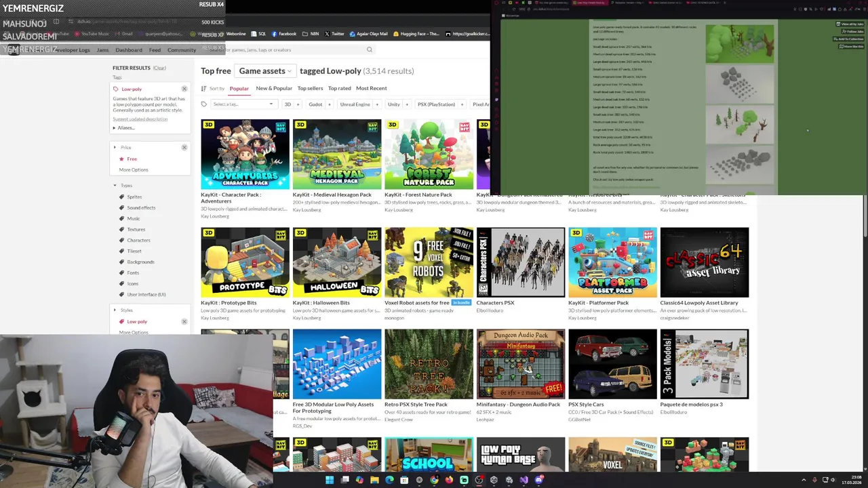Sort results by Popular
This screenshot has width=868, height=488.
pyautogui.click(x=239, y=88)
